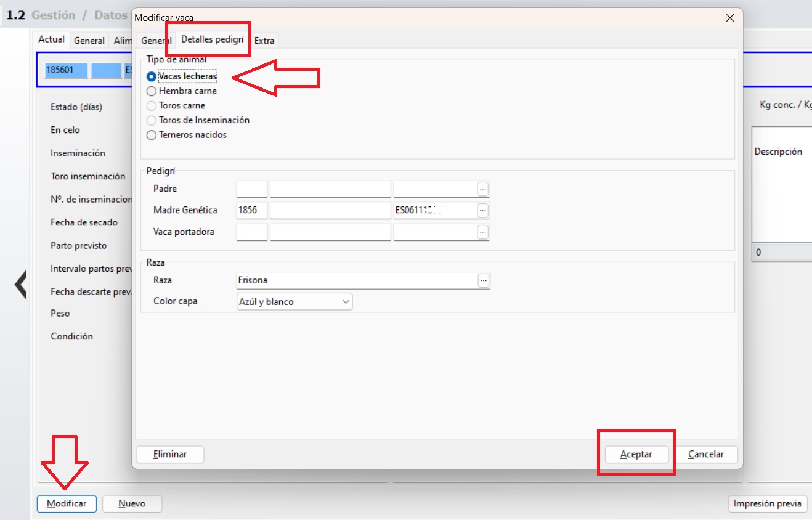
Task: Click the Modificar button at bottom
Action: click(67, 503)
